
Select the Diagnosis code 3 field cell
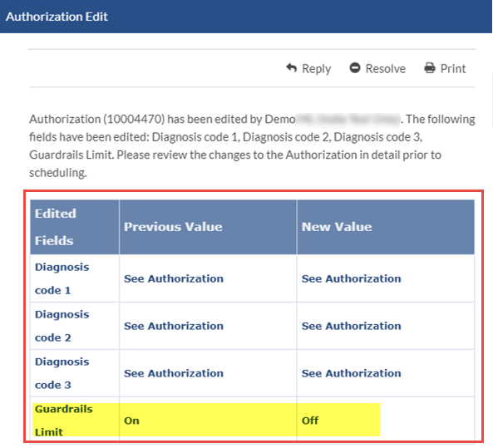point(75,373)
